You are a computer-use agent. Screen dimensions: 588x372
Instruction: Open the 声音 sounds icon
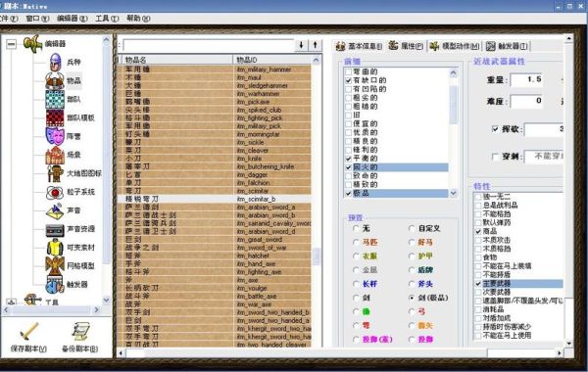(x=55, y=210)
